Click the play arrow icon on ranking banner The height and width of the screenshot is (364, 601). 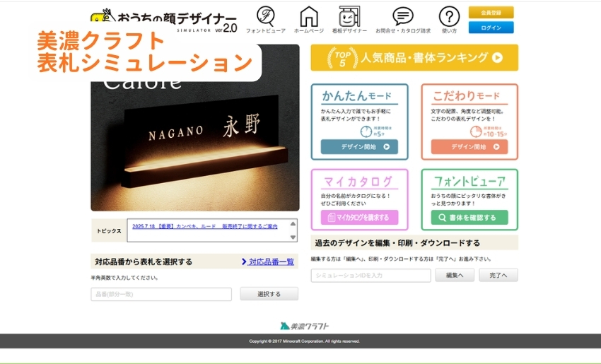[x=498, y=57]
